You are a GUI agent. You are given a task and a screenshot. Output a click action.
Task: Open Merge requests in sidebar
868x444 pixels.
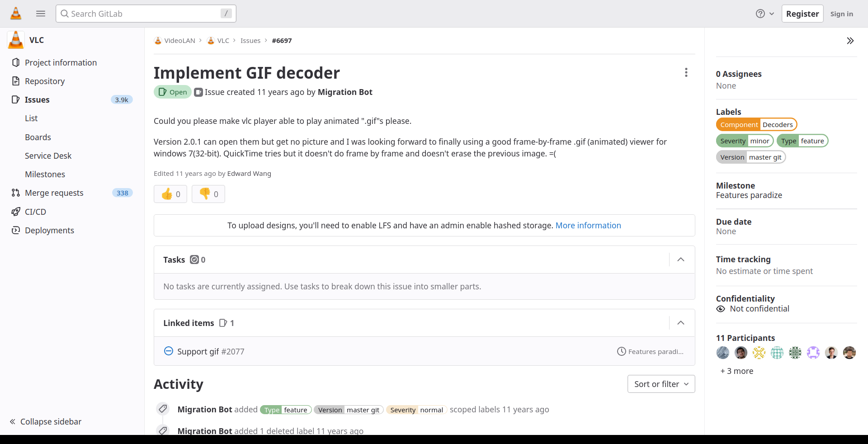[54, 193]
